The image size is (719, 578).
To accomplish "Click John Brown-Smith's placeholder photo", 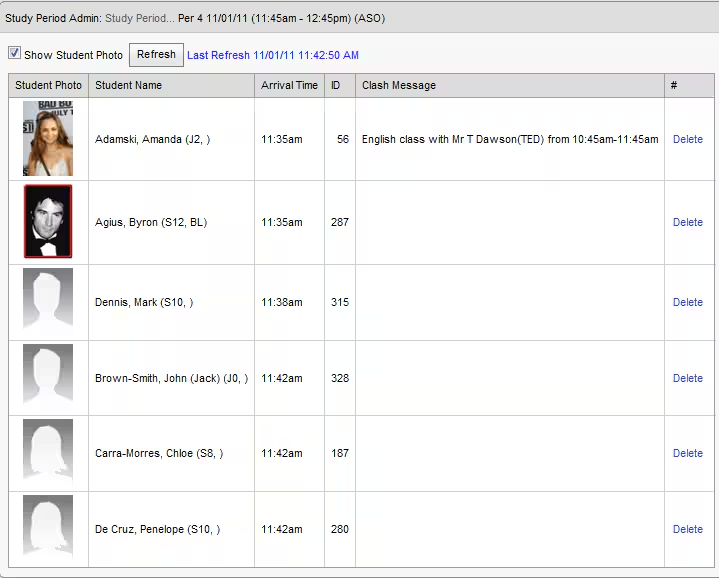I will [48, 374].
